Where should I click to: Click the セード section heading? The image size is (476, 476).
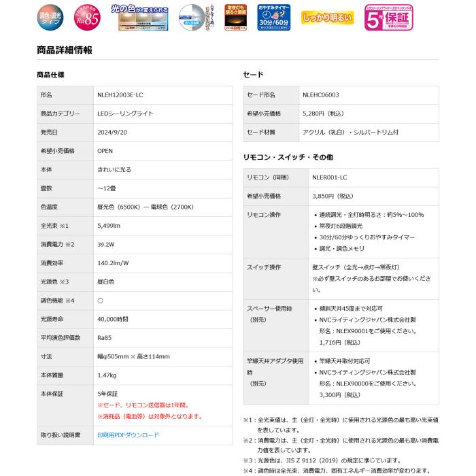pos(253,75)
